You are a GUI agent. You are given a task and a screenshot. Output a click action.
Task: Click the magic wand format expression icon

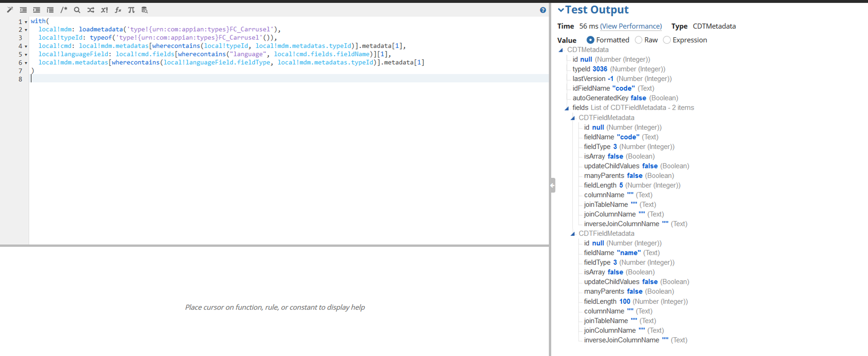[x=10, y=10]
